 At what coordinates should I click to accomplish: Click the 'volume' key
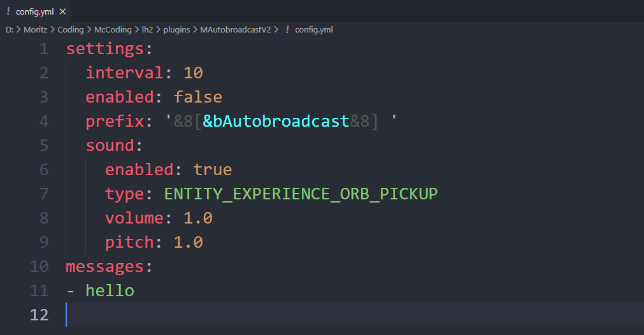tap(134, 218)
